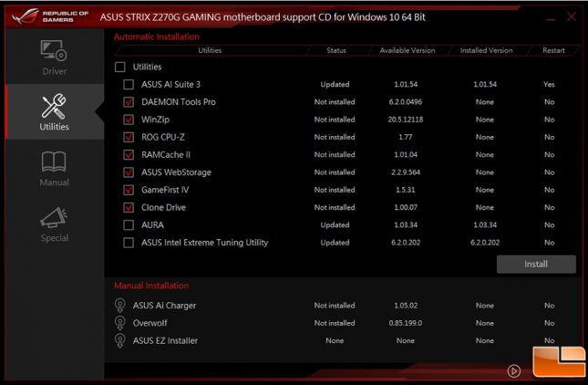This screenshot has width=588, height=385.
Task: Select the Utilities wrench icon
Action: 54,106
